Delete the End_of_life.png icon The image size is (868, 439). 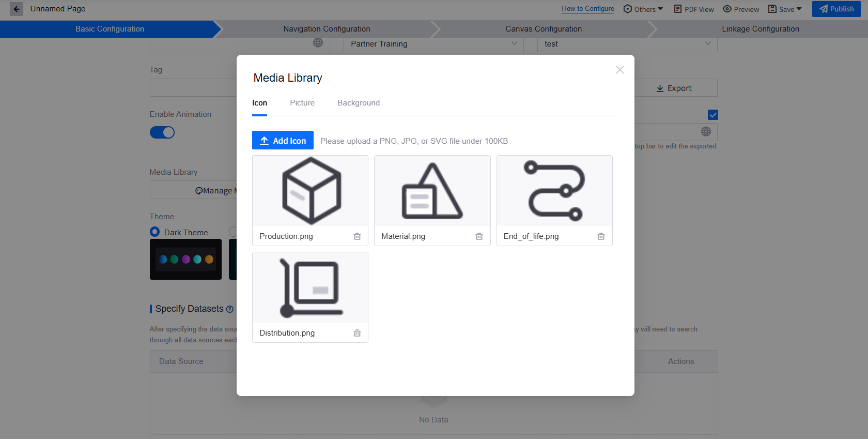tap(601, 236)
